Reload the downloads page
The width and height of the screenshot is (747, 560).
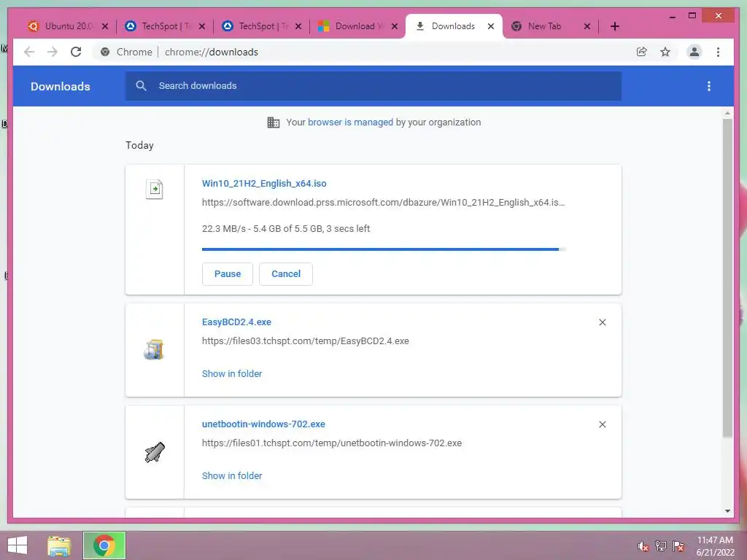click(x=76, y=52)
